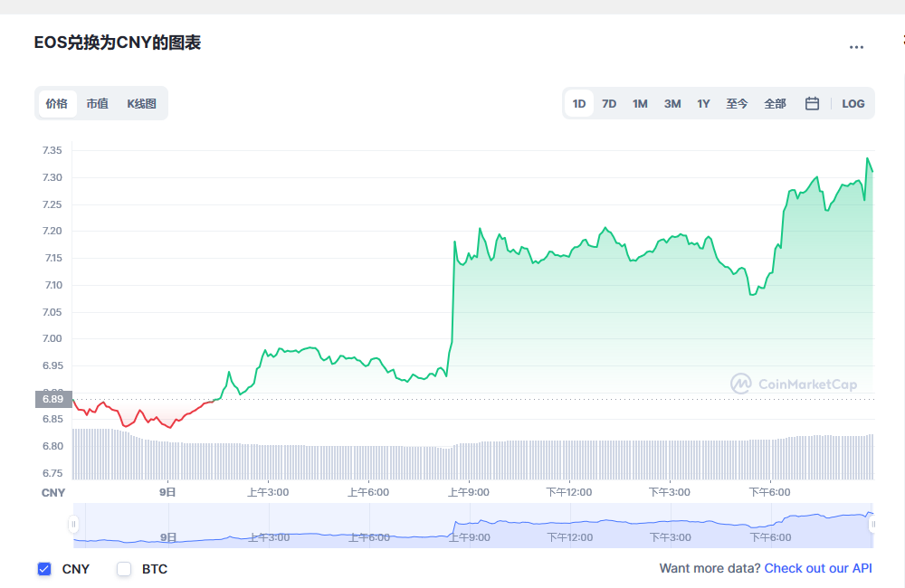Click the CoinMarketCap watermark logo
This screenshot has width=905, height=588.
794,384
